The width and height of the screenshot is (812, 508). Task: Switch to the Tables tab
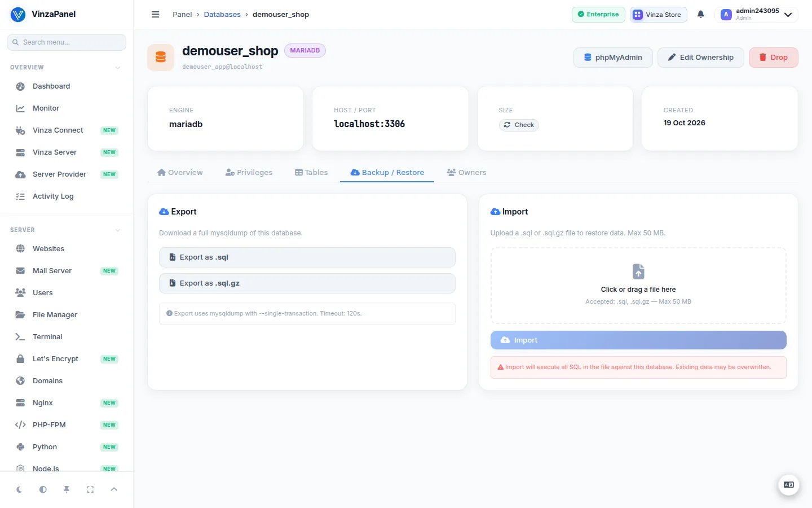pyautogui.click(x=311, y=173)
